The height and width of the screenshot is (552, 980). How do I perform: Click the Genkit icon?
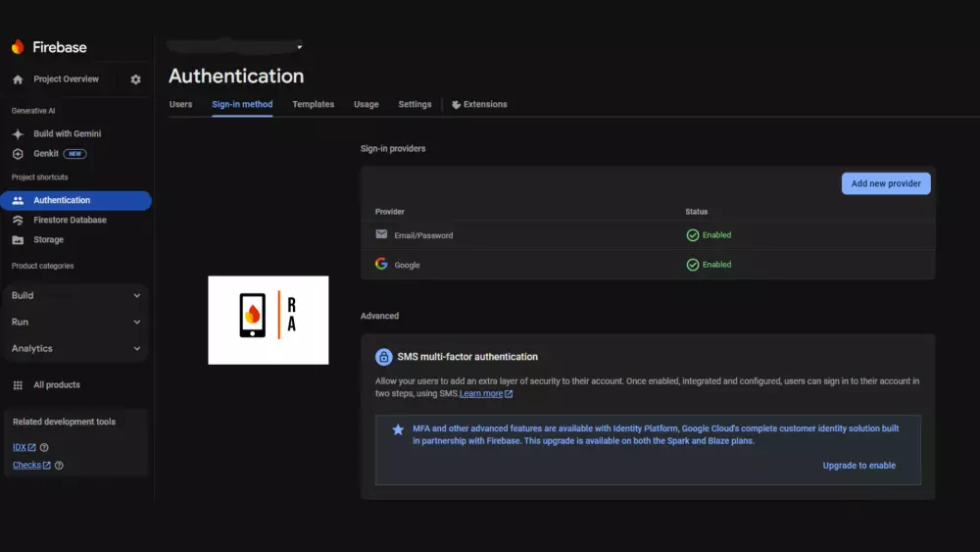pos(18,154)
